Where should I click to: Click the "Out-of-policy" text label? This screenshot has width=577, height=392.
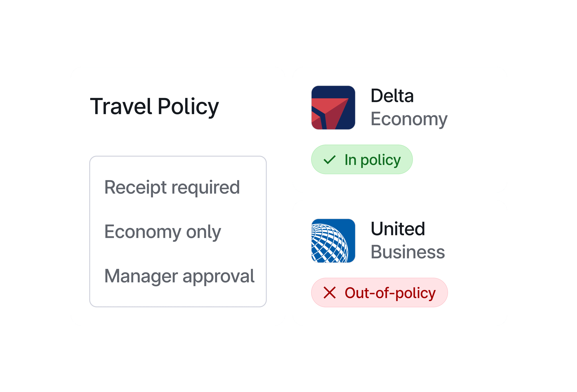coord(390,293)
